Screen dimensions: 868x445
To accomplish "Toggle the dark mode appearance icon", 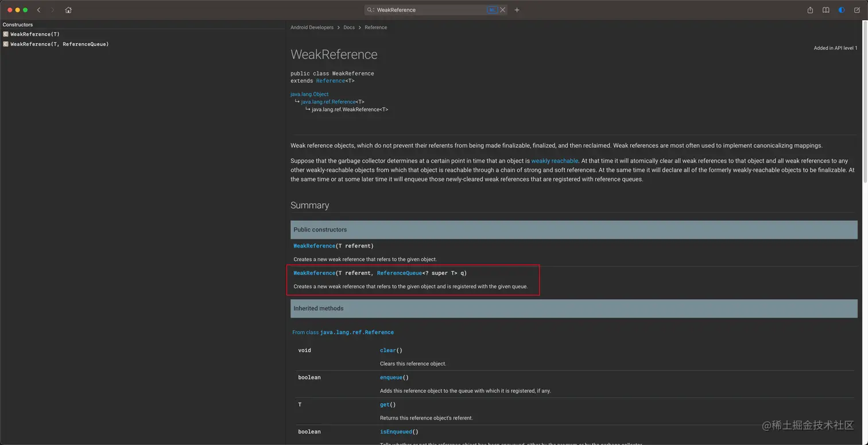I will (x=841, y=10).
